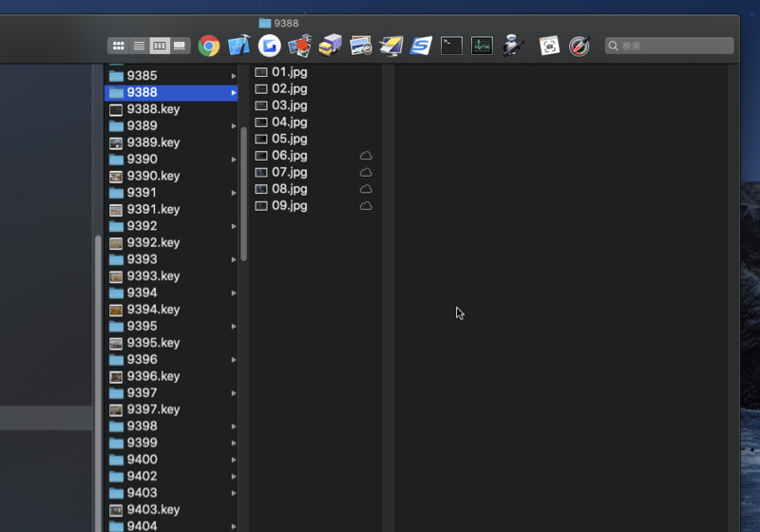
Task: Click the cloud icon beside 08.jpg
Action: pyautogui.click(x=366, y=189)
